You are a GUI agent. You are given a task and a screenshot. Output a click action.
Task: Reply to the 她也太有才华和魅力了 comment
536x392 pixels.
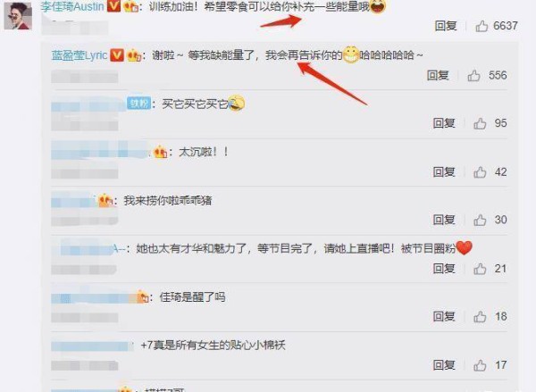[444, 269]
